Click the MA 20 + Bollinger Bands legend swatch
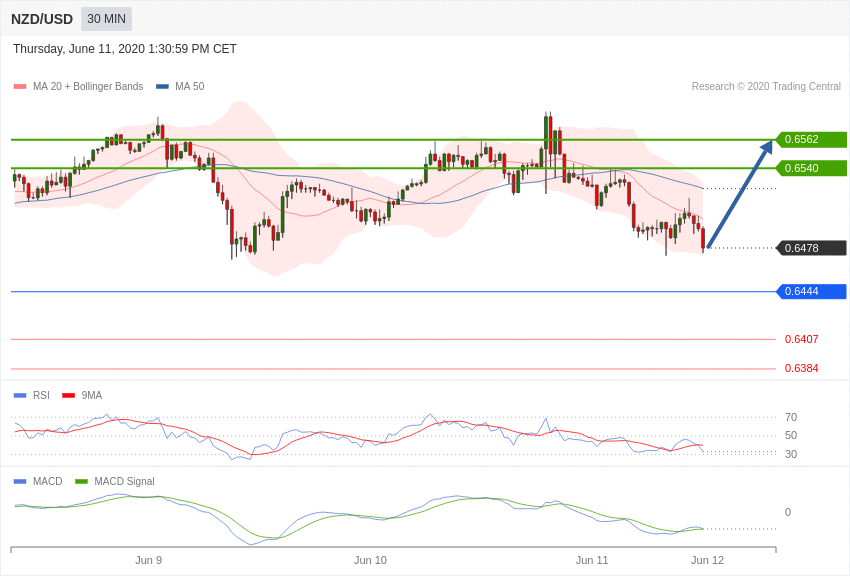This screenshot has height=576, width=850. point(20,87)
